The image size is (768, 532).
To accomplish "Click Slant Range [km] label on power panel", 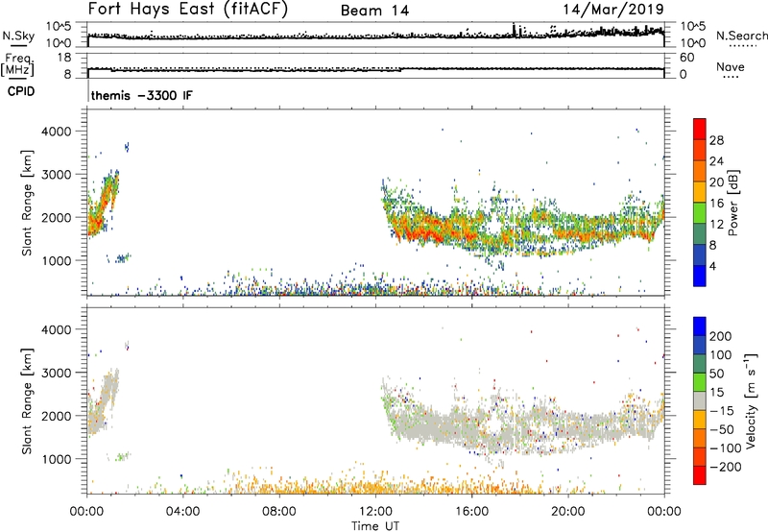I will (x=27, y=203).
